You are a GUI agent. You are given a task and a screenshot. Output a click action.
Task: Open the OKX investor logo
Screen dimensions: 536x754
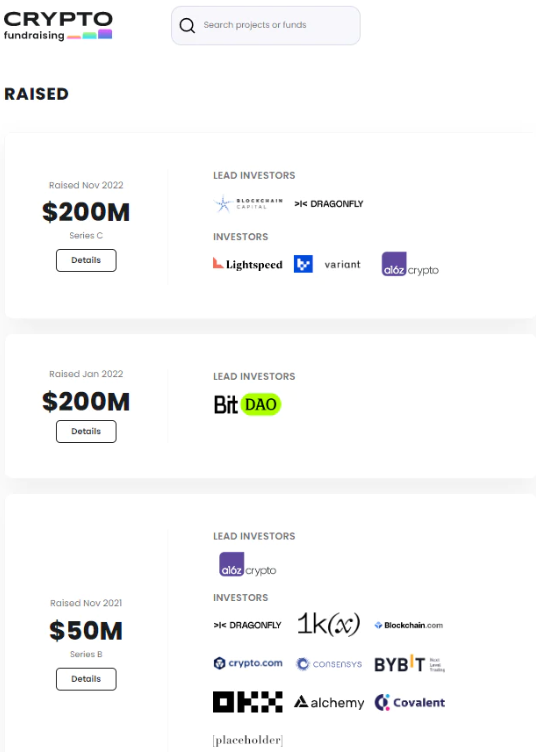[x=248, y=702]
